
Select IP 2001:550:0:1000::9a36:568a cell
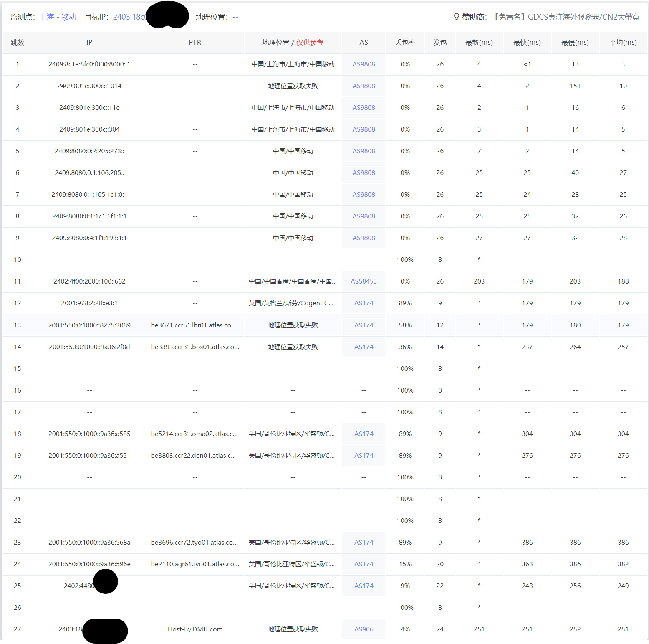click(x=89, y=543)
